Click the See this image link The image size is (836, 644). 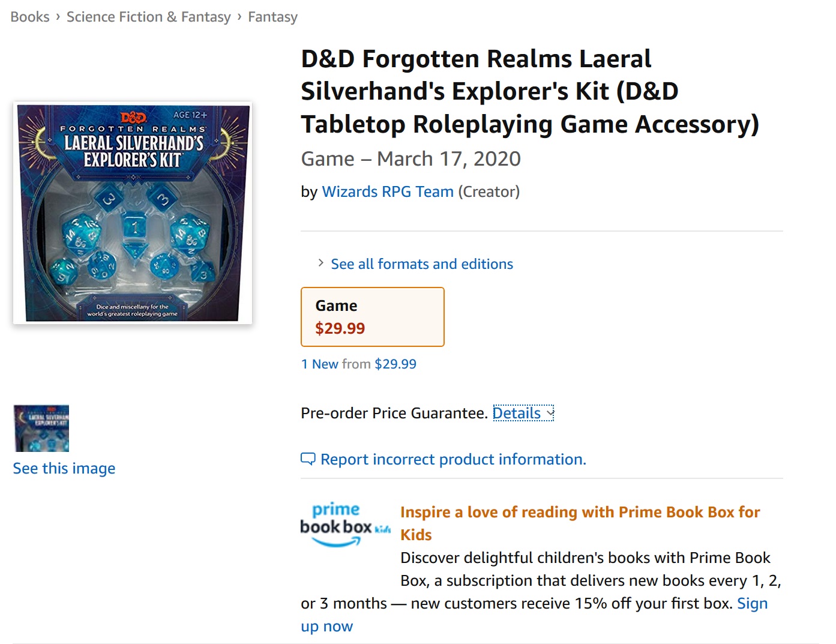click(x=64, y=469)
